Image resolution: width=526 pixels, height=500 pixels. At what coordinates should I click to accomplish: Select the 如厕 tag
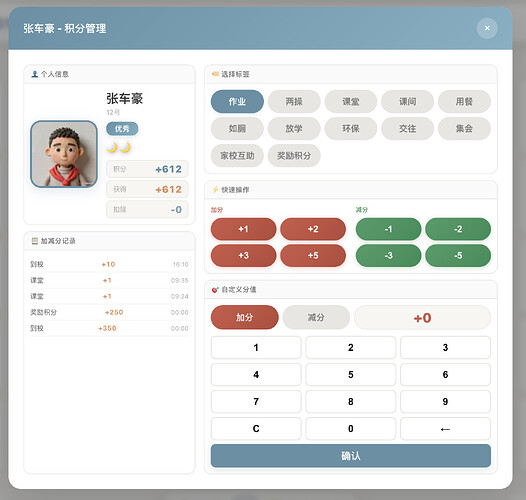[x=237, y=129]
